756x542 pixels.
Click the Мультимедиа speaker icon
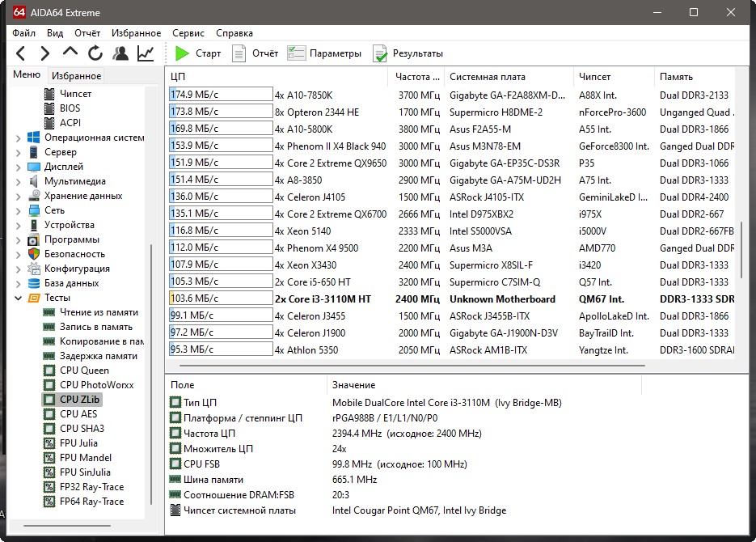point(34,181)
